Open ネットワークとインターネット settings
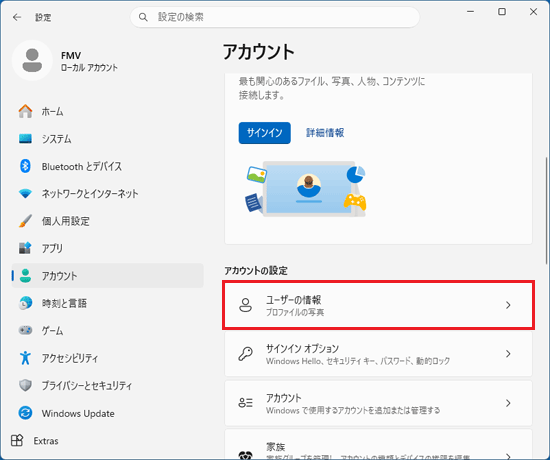Viewport: 550px width, 460px height. (x=107, y=194)
